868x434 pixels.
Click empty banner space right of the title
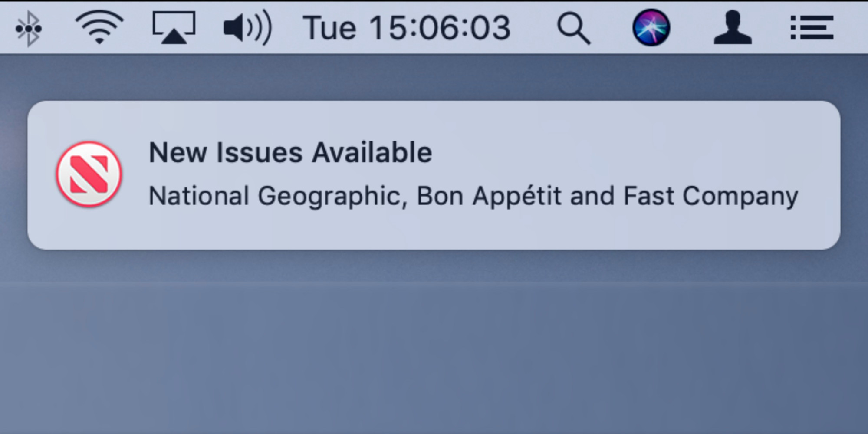pyautogui.click(x=629, y=152)
